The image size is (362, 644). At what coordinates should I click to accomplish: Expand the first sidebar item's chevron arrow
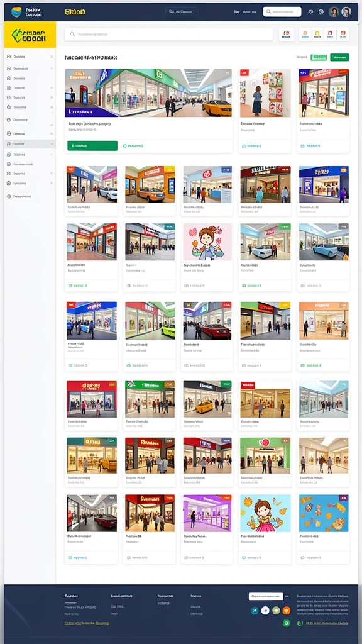pos(52,57)
